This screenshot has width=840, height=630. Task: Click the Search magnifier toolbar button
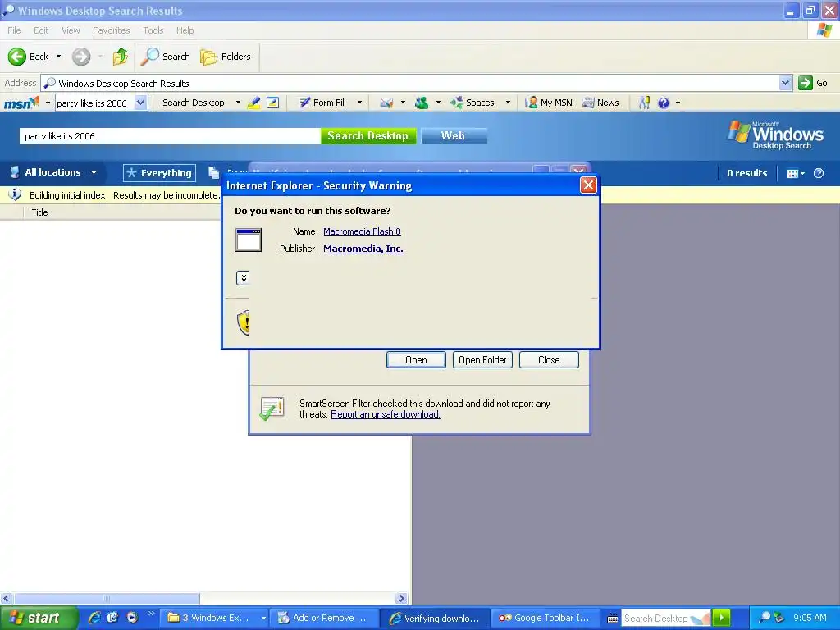pos(165,57)
